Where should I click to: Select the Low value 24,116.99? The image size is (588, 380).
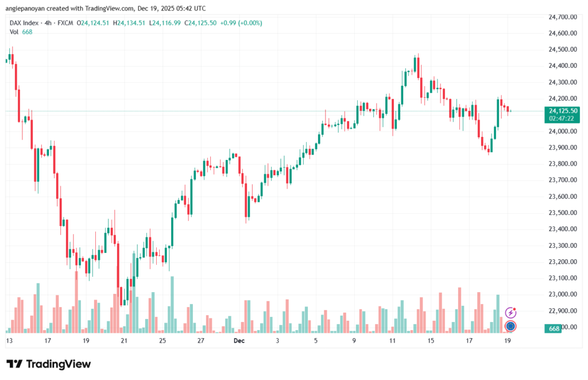tap(167, 22)
